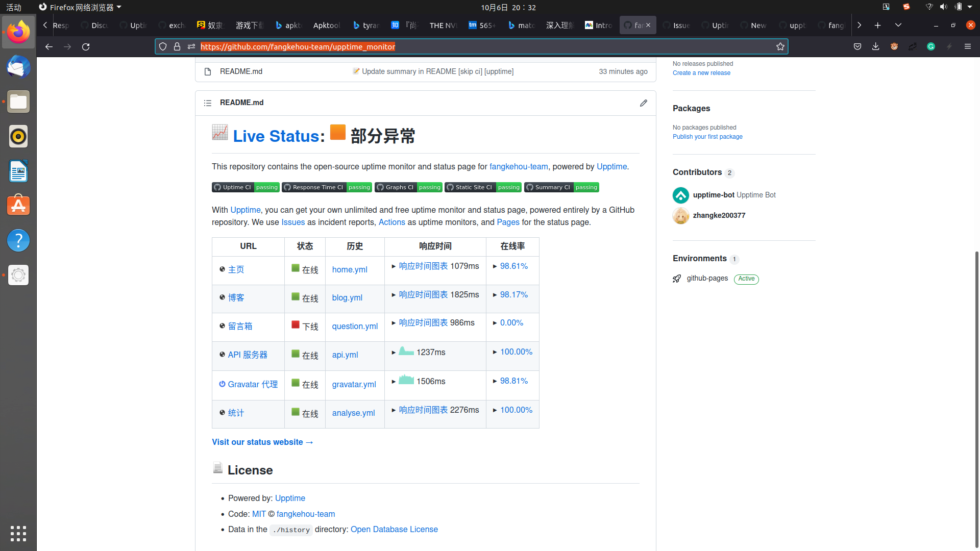The height and width of the screenshot is (551, 980).
Task: Click the pencil icon to edit README.md
Action: (644, 103)
